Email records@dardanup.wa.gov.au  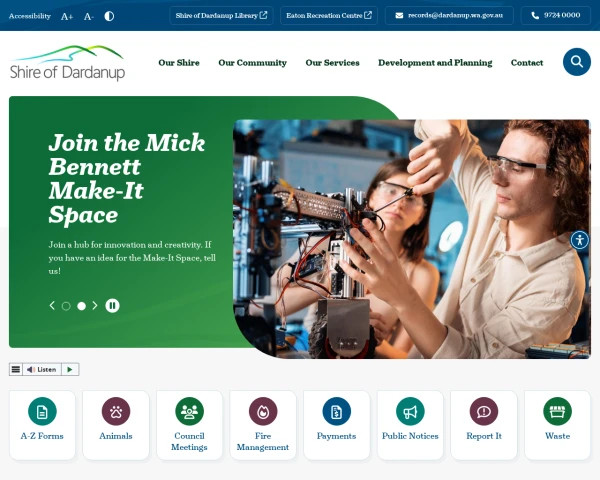point(449,16)
